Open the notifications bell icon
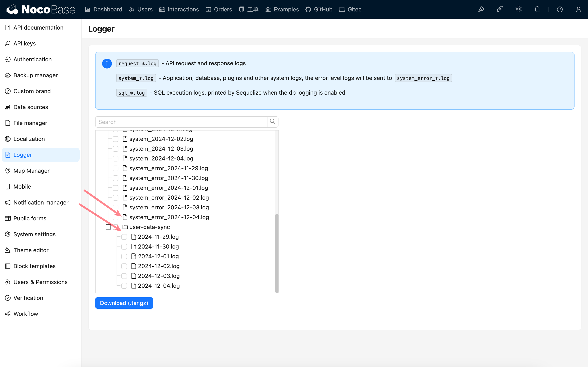Screen dimensions: 588x367 (537, 9)
